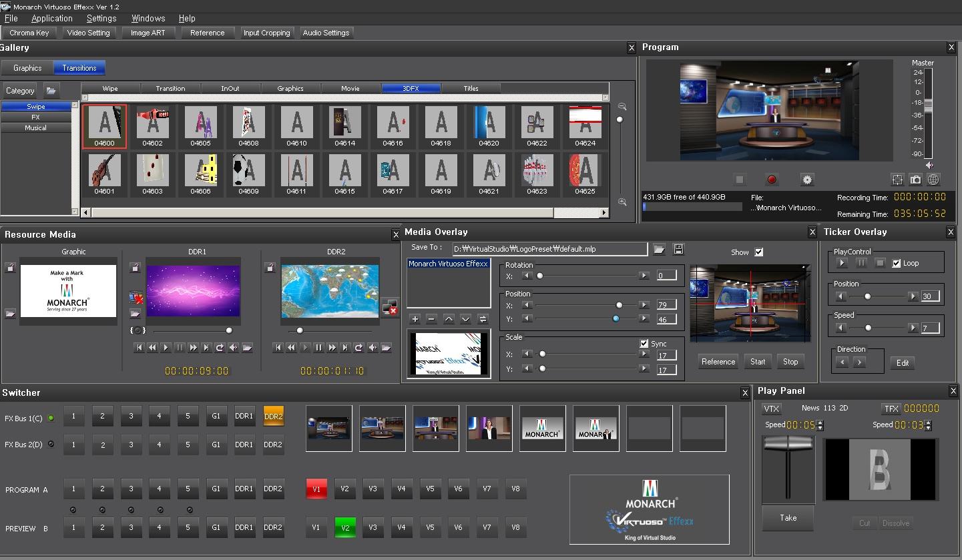962x560 pixels.
Task: Toggle the DDR2 lock icon
Action: click(270, 268)
